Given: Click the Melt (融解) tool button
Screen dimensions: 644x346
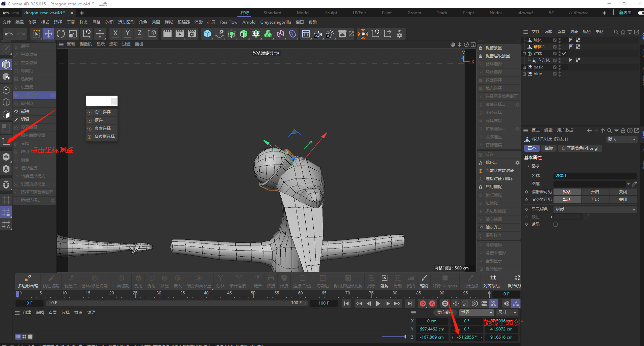Looking at the screenshot, I should point(384,281).
